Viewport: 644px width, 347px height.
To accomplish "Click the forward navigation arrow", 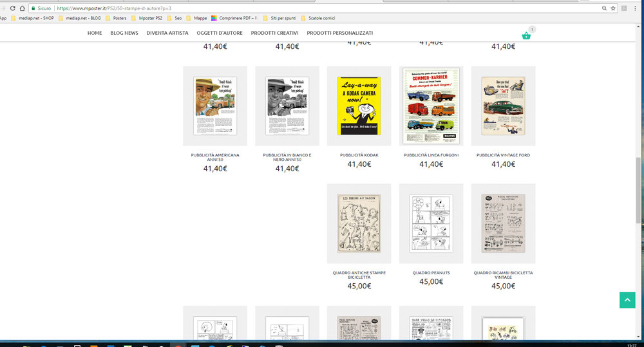I will tap(3, 8).
